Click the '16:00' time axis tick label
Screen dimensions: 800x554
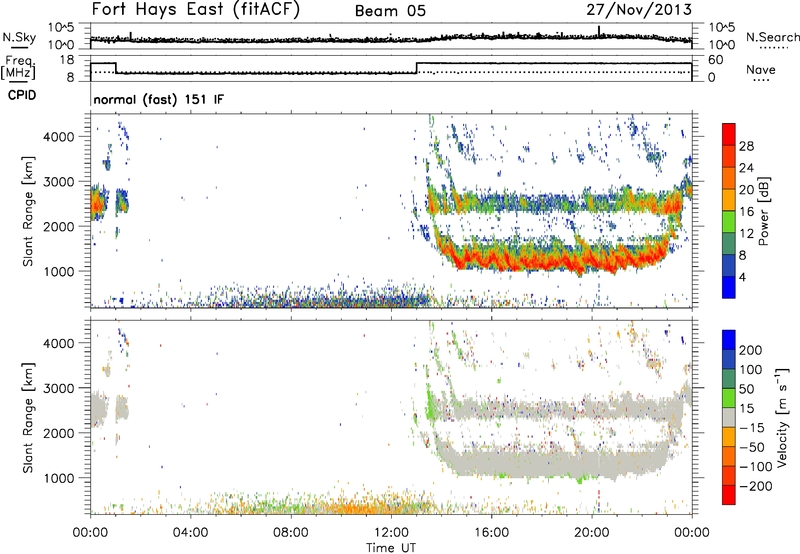[492, 533]
